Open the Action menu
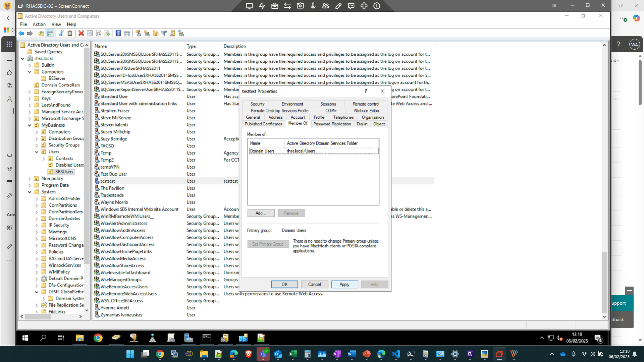This screenshot has height=362, width=644. click(39, 24)
